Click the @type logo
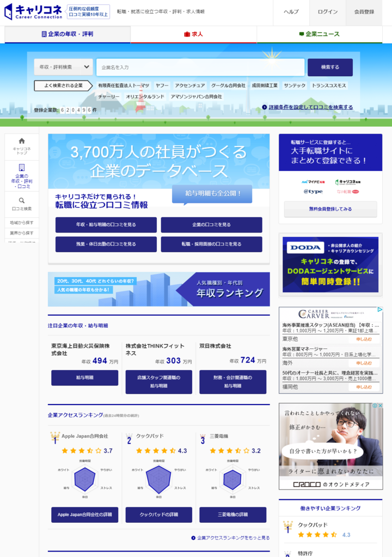This screenshot has width=392, height=557. (313, 192)
